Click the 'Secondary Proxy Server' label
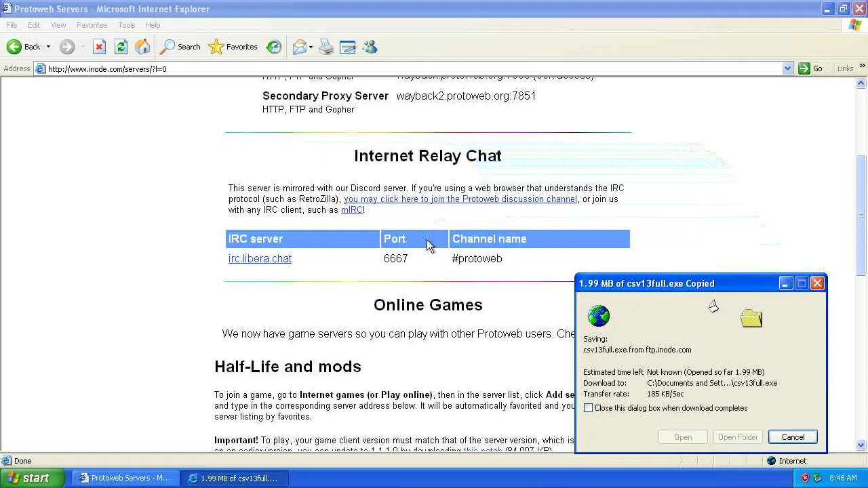This screenshot has width=868, height=488. (x=325, y=96)
